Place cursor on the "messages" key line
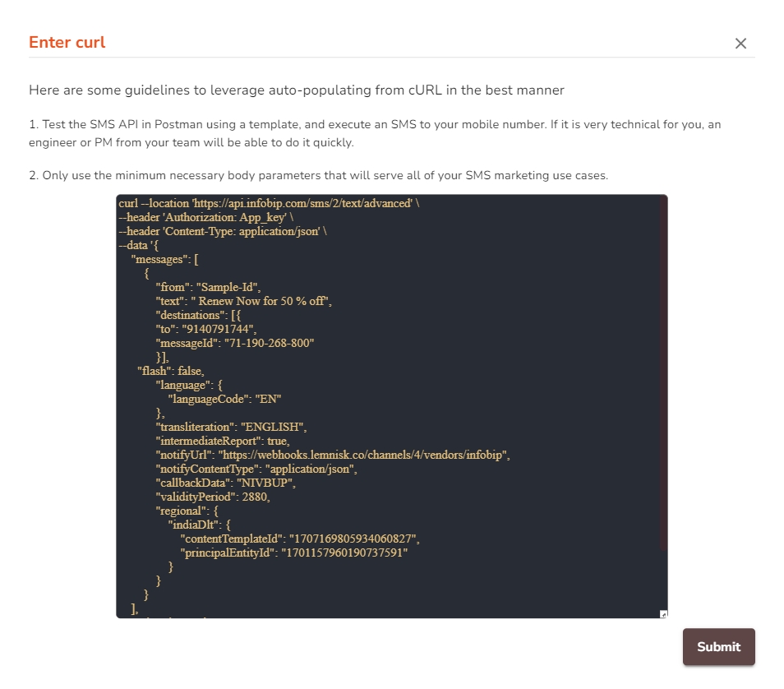784x689 pixels. (x=164, y=259)
